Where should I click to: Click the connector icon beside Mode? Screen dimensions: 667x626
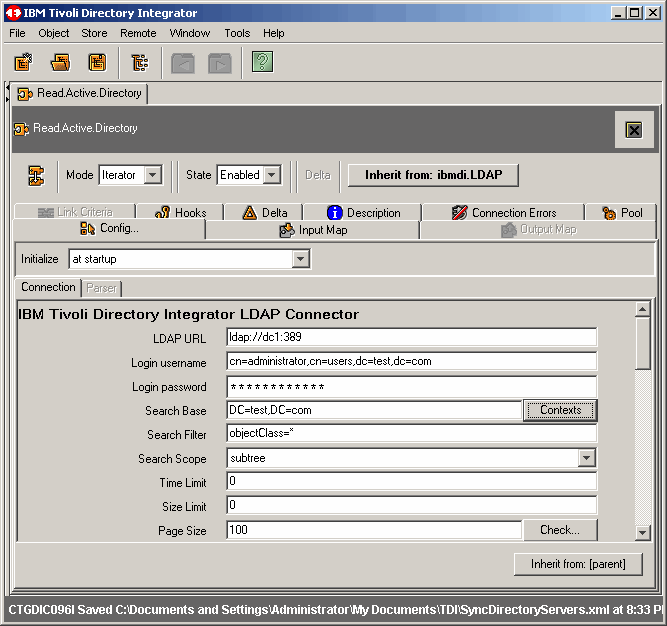click(36, 175)
